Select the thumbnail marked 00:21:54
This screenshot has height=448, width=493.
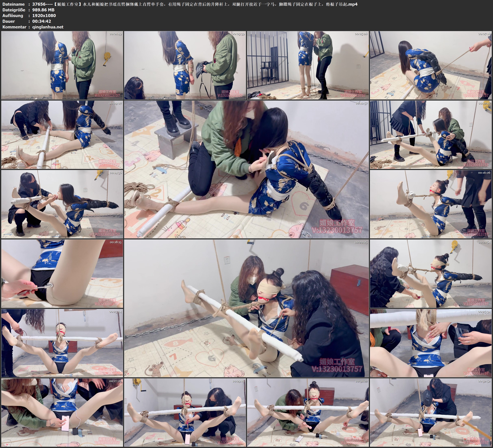(430, 273)
